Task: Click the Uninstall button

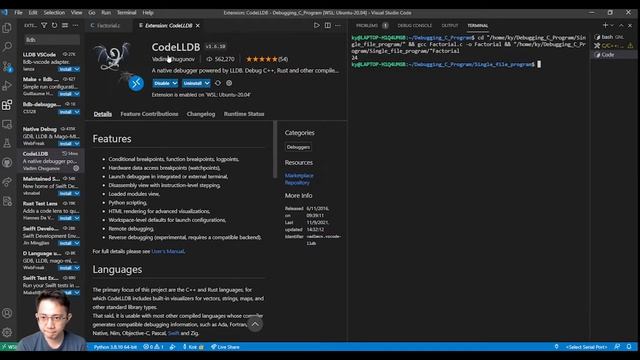Action: click(193, 83)
